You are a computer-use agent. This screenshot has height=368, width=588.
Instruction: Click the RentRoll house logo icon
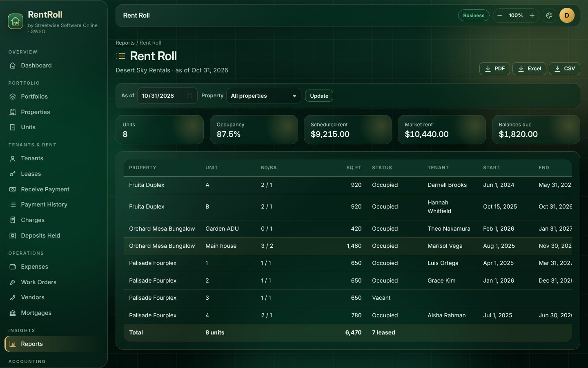point(16,21)
